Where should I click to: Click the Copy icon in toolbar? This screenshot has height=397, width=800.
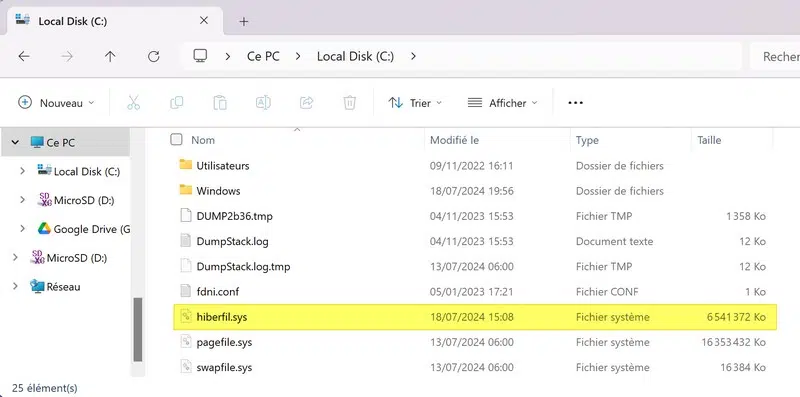coord(177,103)
